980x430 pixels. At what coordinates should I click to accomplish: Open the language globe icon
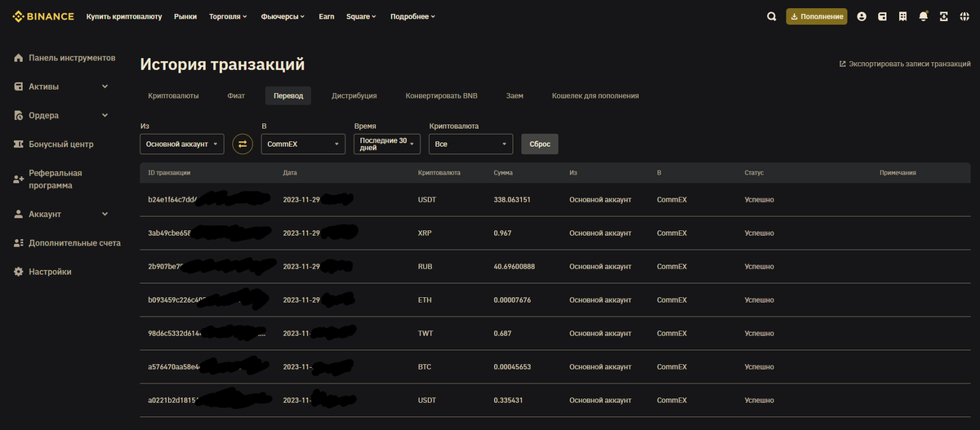[x=965, y=16]
